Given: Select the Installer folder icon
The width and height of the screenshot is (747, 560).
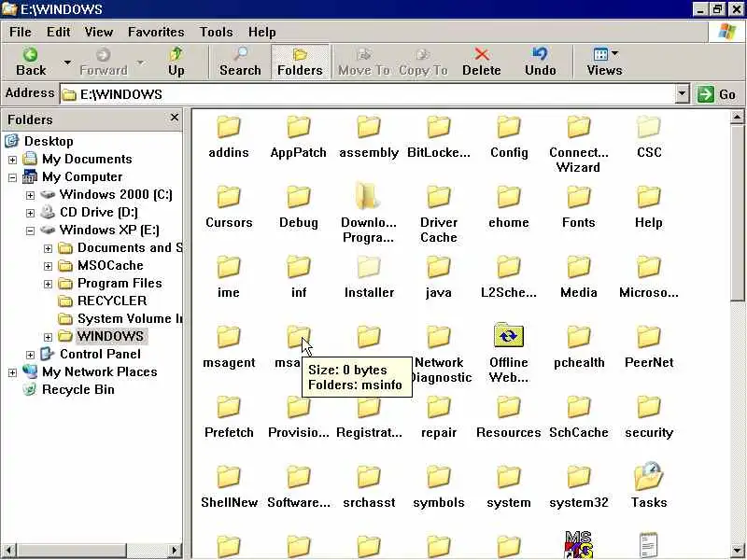Looking at the screenshot, I should (x=369, y=267).
